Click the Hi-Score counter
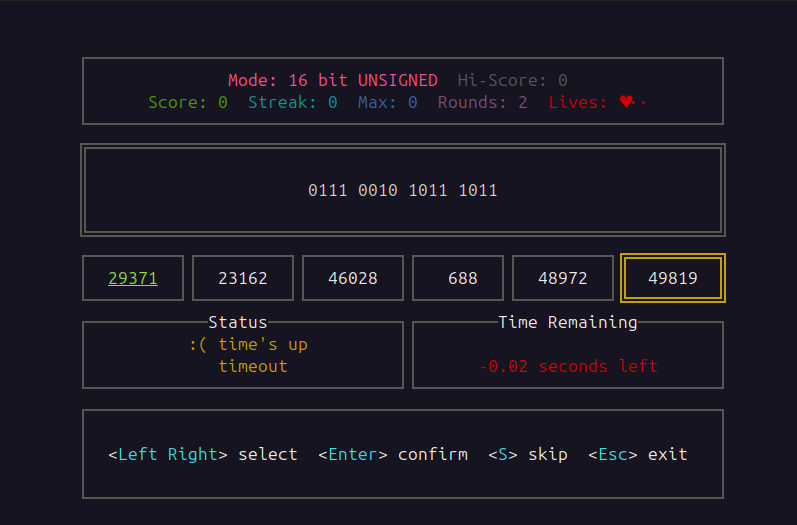This screenshot has height=525, width=797. (512, 80)
